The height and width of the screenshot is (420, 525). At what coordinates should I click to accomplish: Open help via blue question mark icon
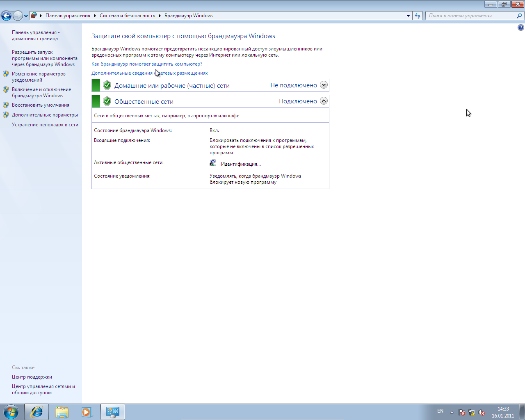click(520, 27)
